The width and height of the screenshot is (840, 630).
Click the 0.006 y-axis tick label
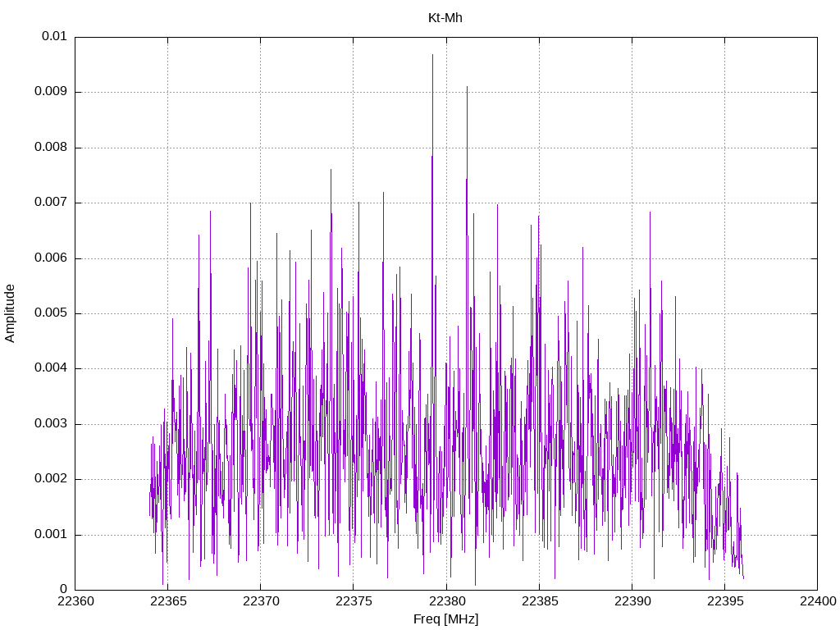tap(51, 258)
